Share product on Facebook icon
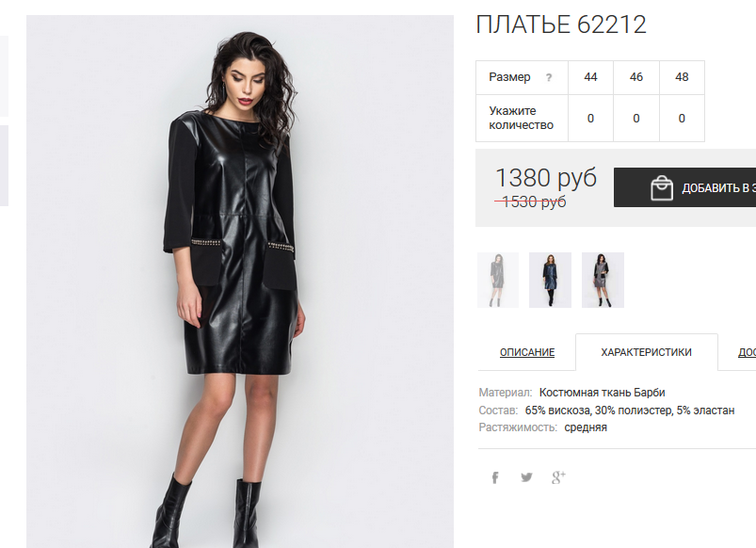This screenshot has width=756, height=548. pos(494,477)
